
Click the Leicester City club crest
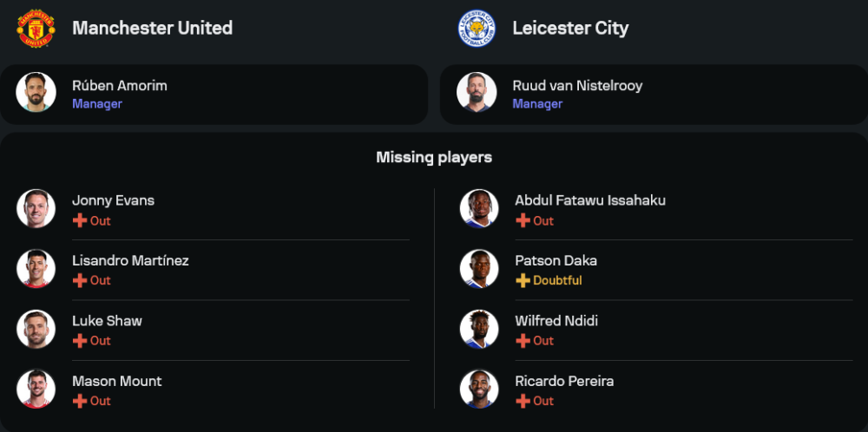[x=477, y=29]
